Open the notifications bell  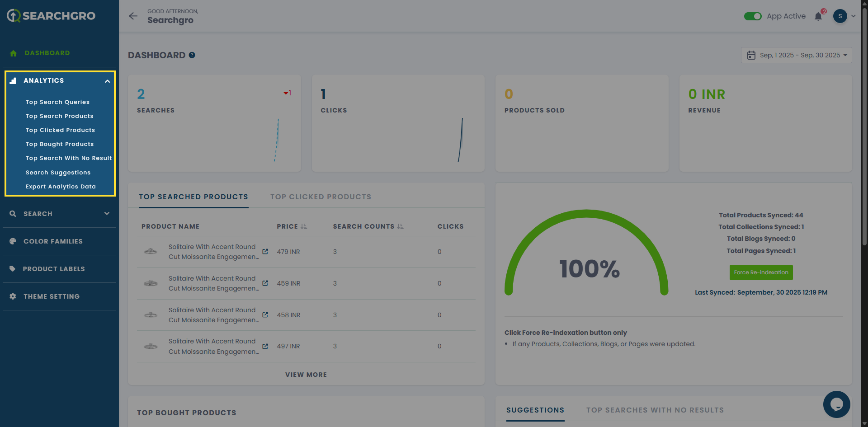[x=818, y=17]
